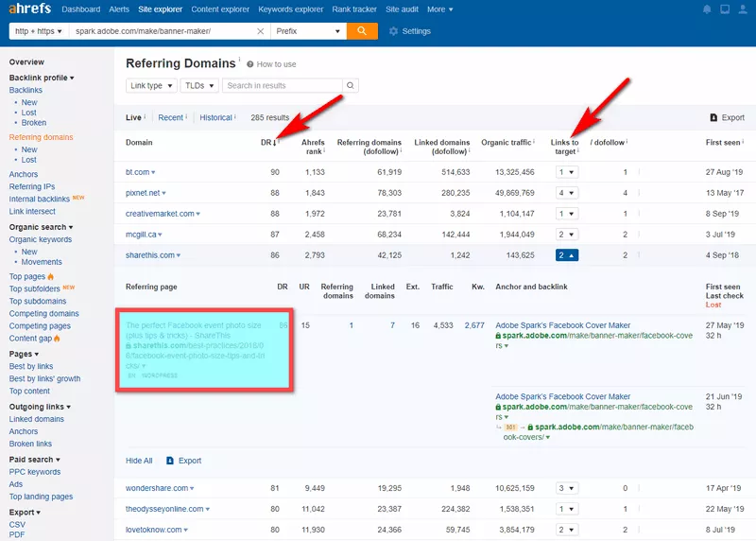Open Top landing pages in sidebar
The height and width of the screenshot is (541, 756).
(x=41, y=497)
